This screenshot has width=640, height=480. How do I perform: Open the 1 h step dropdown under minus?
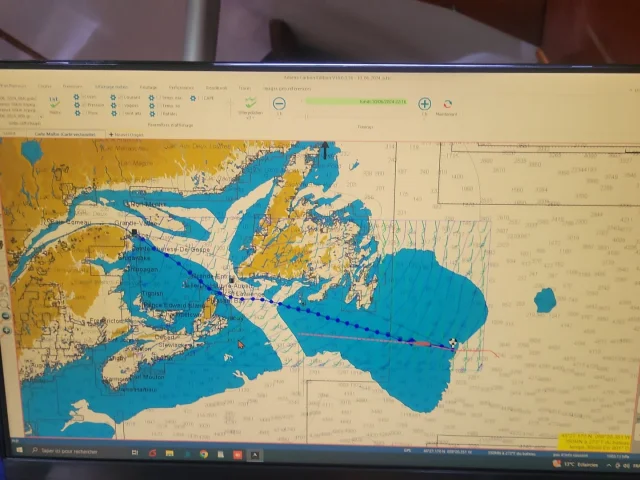pyautogui.click(x=279, y=114)
